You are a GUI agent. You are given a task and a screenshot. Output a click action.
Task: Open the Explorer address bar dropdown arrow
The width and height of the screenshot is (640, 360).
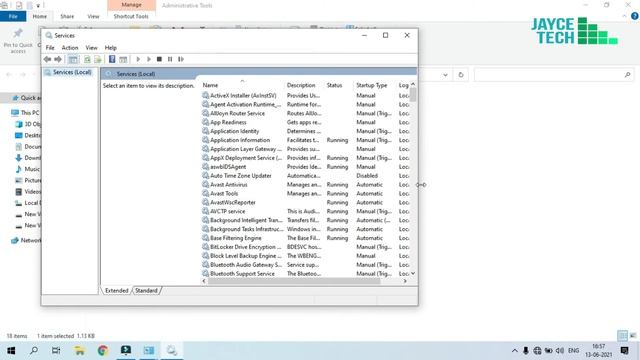445,75
